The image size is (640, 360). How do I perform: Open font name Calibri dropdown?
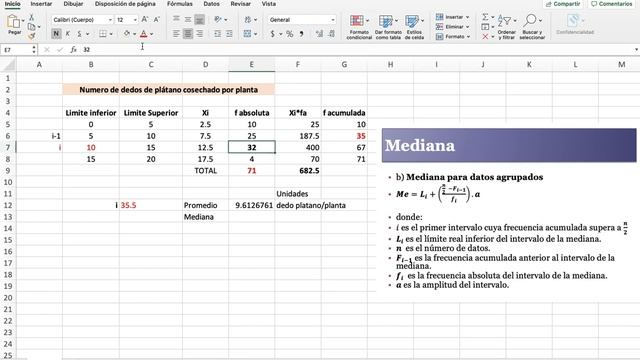(110, 20)
